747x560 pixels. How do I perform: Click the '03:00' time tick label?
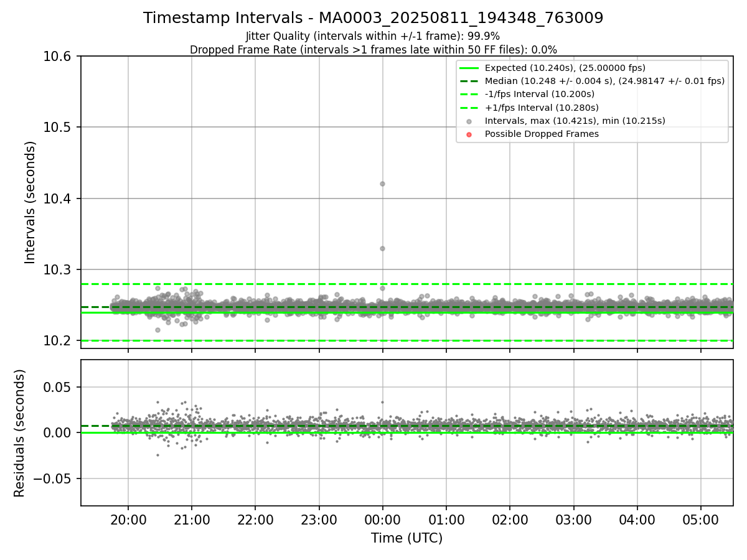pos(573,519)
